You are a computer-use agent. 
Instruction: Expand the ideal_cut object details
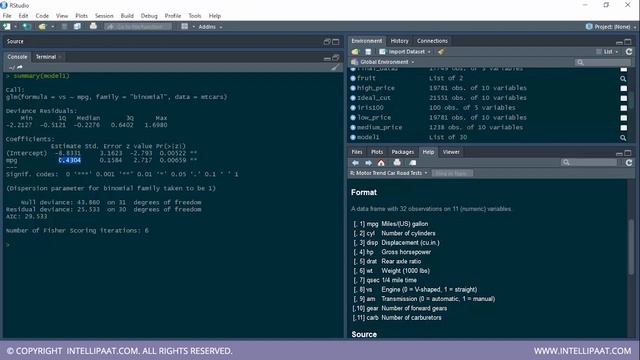coord(353,98)
